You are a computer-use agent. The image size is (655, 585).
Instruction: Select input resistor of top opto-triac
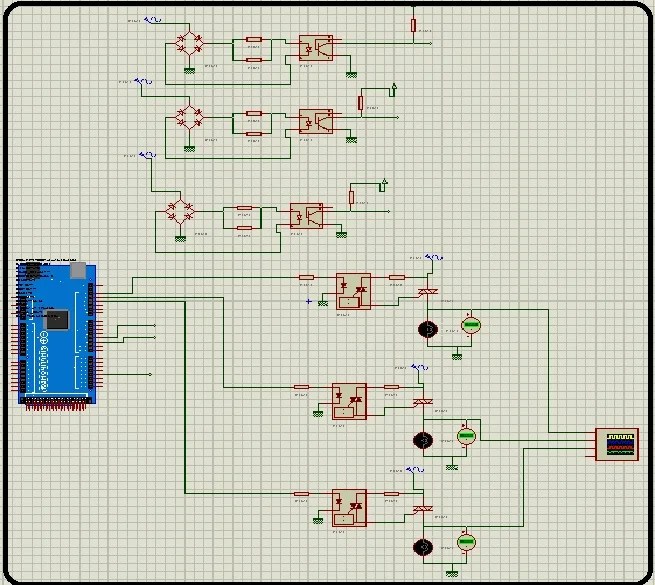click(x=306, y=277)
